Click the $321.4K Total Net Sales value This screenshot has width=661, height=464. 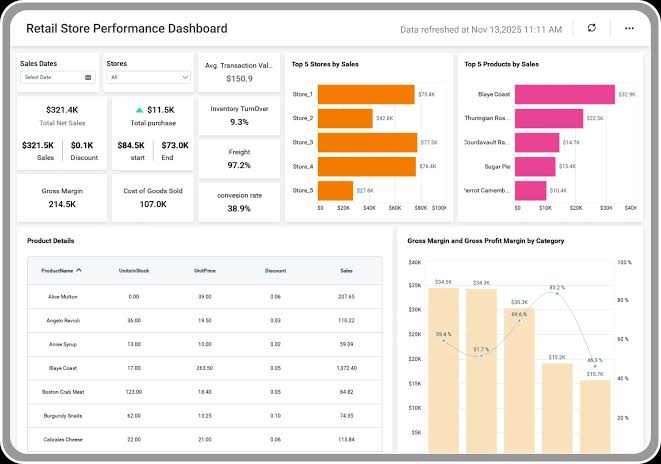[x=62, y=110]
